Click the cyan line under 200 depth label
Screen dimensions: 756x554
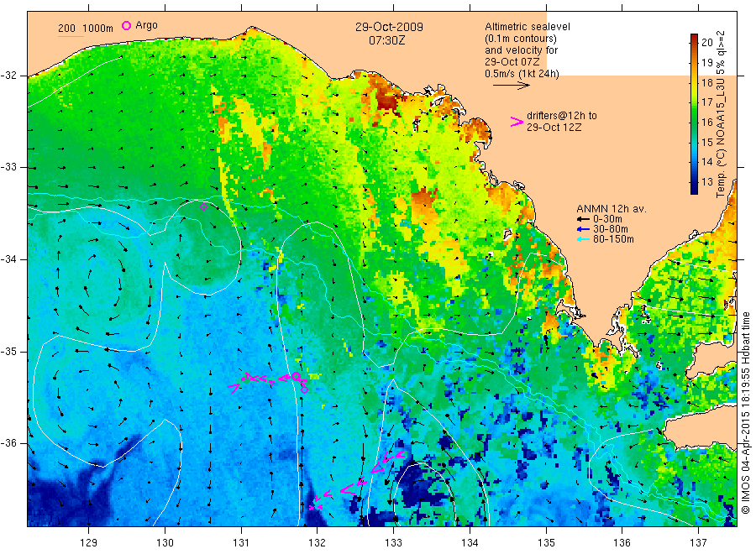pos(71,35)
